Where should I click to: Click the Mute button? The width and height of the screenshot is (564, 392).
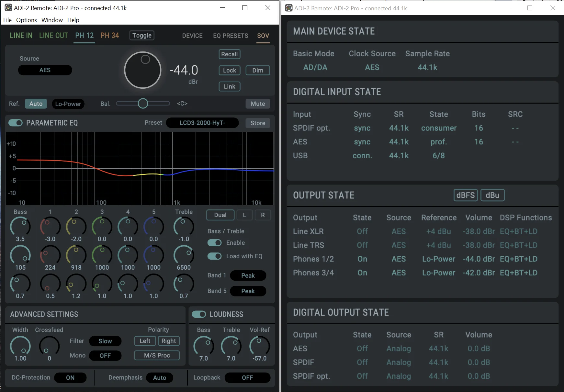point(258,104)
